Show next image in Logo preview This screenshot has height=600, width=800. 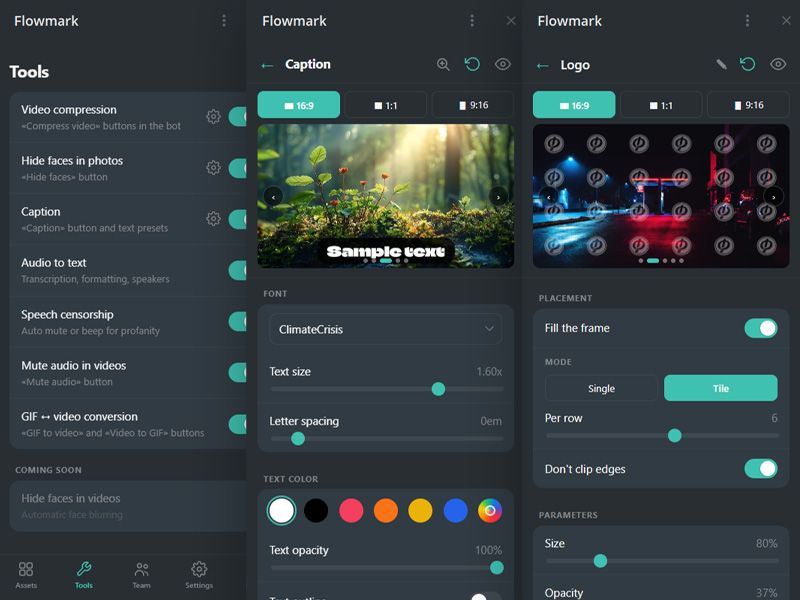coord(773,196)
